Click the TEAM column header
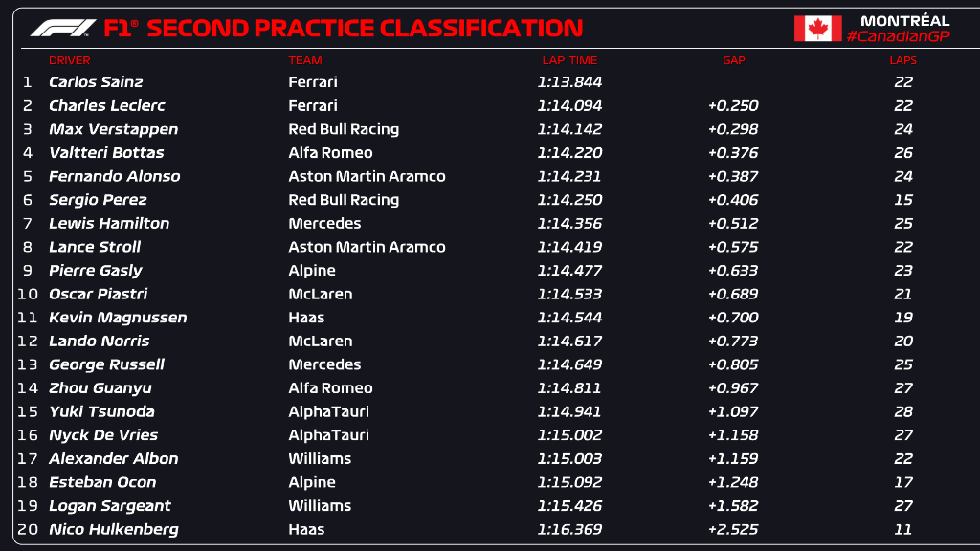980x551 pixels. (x=304, y=60)
